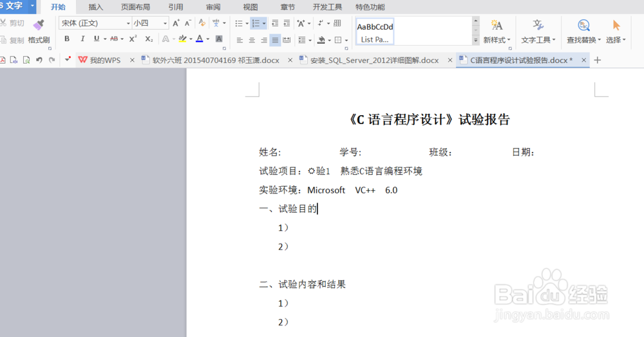644x337 pixels.
Task: Click the decrease indent icon
Action: (275, 23)
